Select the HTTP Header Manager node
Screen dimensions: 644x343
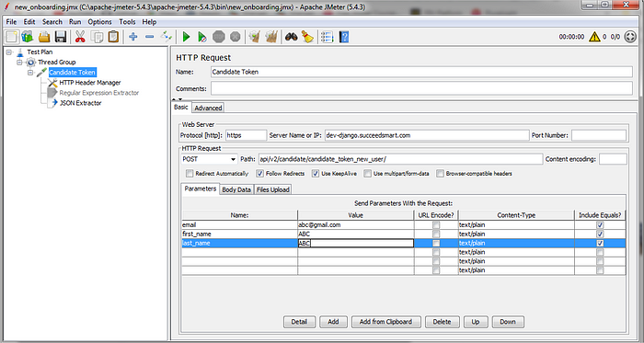(90, 83)
